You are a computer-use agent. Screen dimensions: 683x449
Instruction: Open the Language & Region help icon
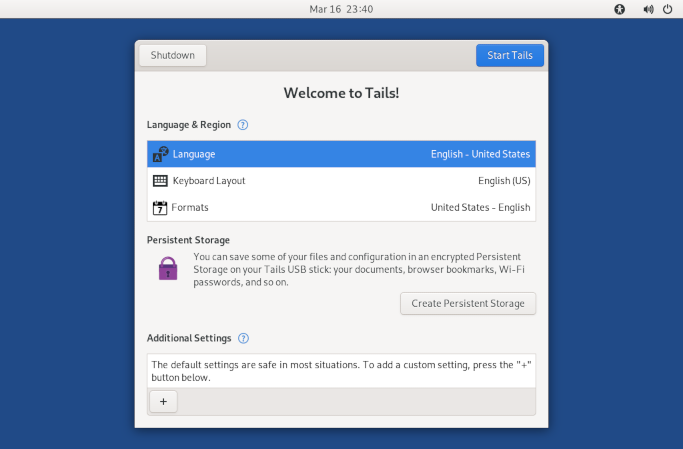pyautogui.click(x=243, y=125)
